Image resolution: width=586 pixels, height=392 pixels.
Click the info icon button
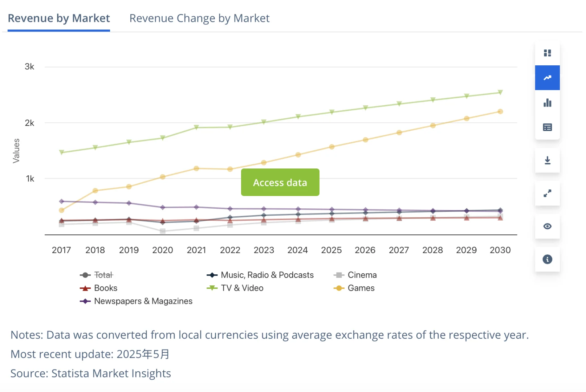coord(547,259)
